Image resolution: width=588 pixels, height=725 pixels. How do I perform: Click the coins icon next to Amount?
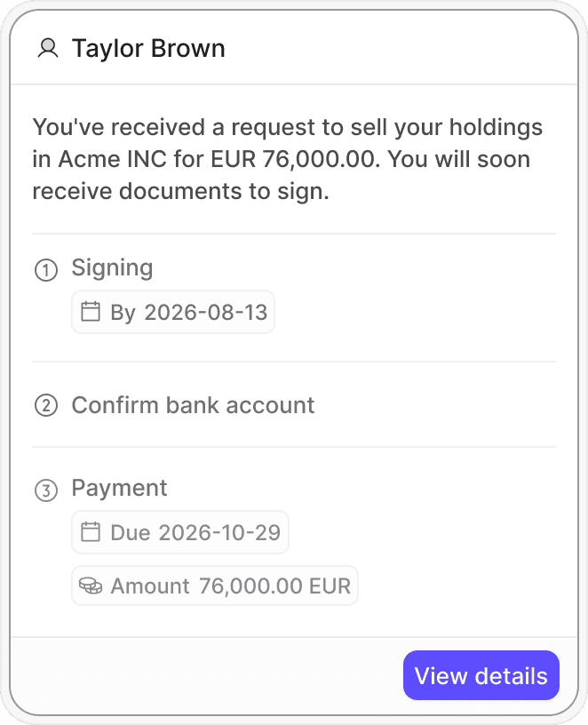90,586
